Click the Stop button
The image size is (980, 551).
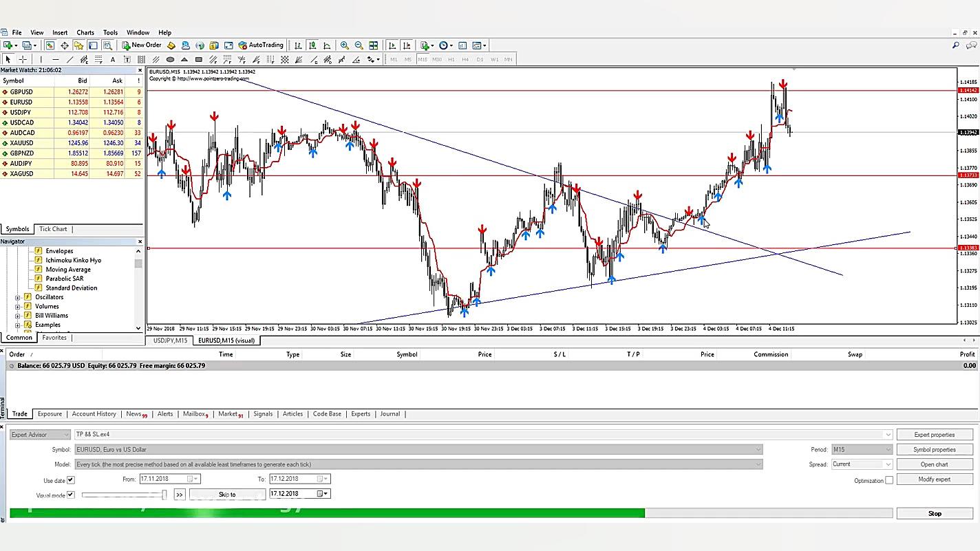click(x=935, y=513)
